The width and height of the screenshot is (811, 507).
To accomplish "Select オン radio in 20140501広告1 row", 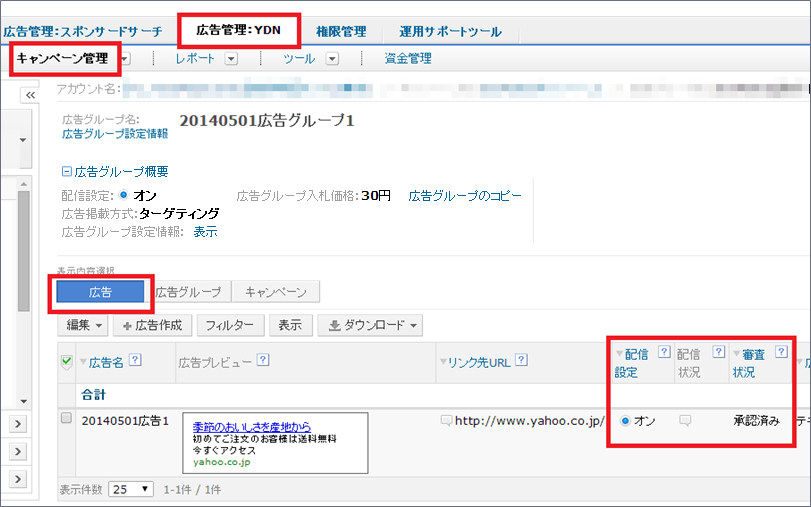I will click(x=625, y=421).
